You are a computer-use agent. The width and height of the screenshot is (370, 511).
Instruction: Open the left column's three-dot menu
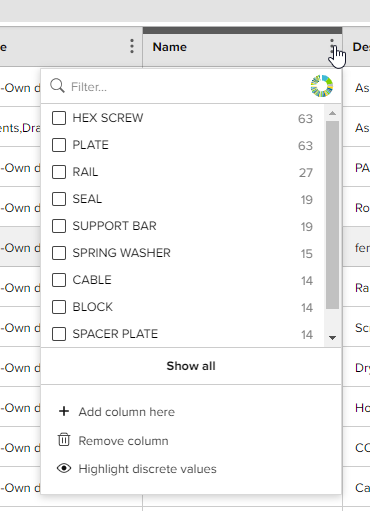click(x=132, y=46)
